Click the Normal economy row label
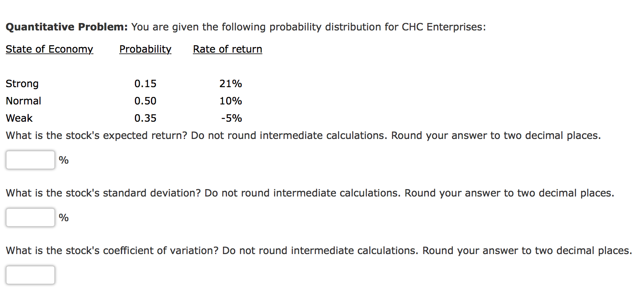Image resolution: width=644 pixels, height=296 pixels. [23, 101]
